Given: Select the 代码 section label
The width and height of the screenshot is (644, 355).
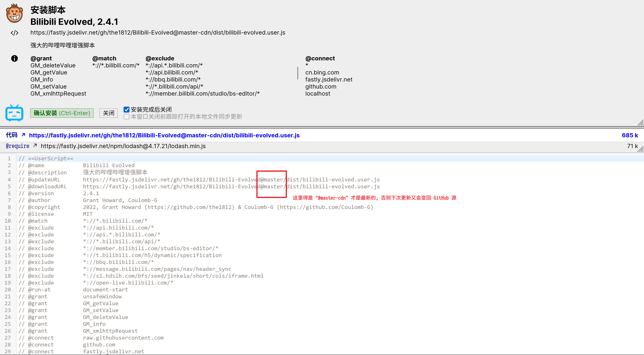Looking at the screenshot, I should (12, 135).
